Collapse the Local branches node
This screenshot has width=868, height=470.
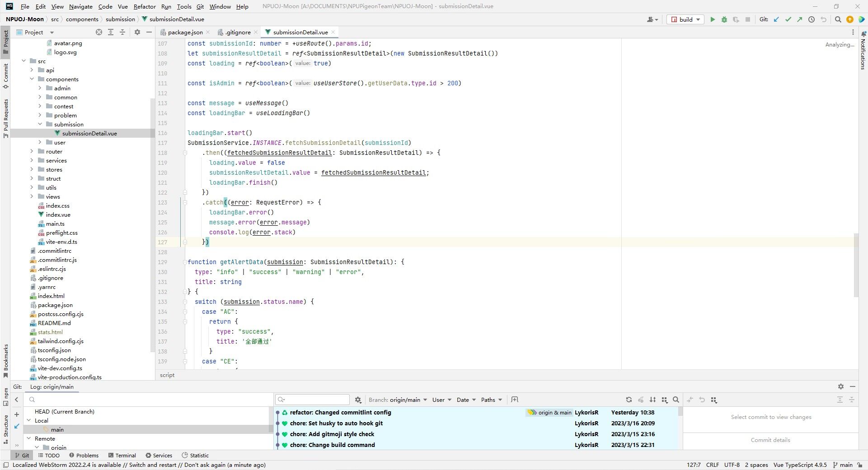[29, 420]
